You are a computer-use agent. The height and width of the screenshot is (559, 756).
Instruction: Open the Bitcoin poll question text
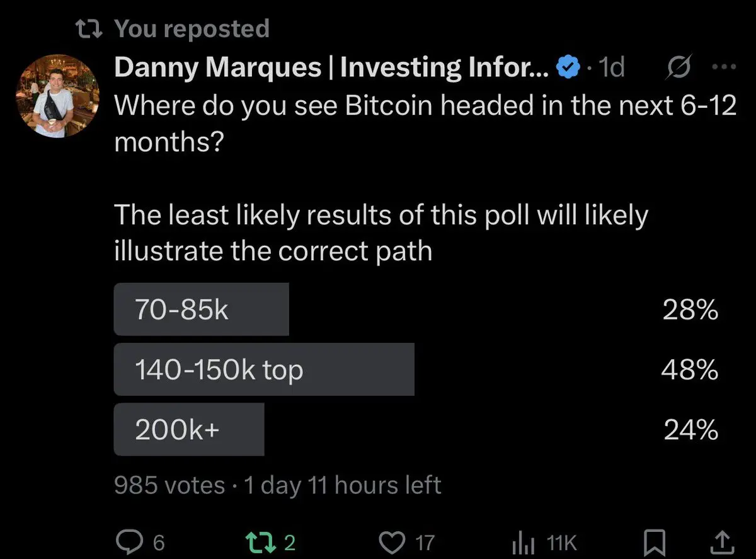(x=425, y=124)
